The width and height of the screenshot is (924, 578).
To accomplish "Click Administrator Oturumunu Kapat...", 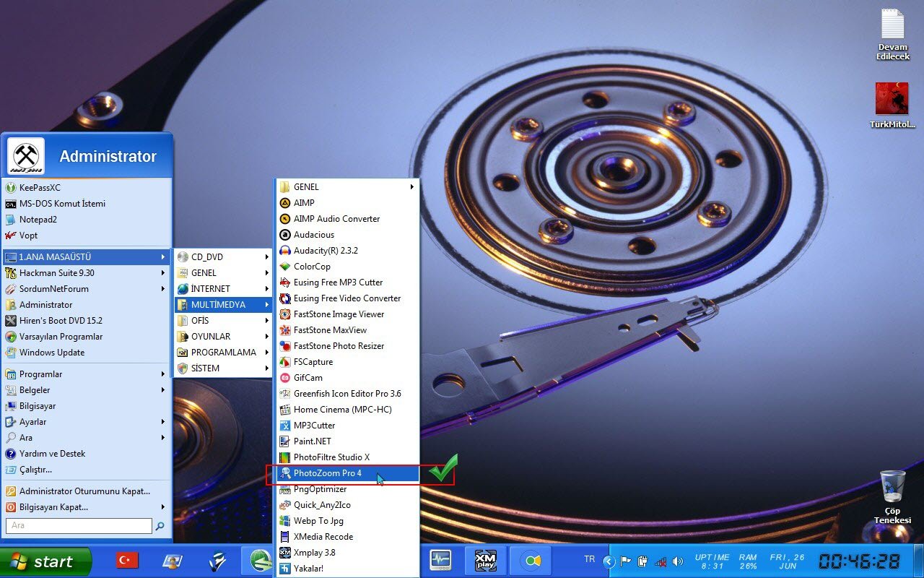I will 87,491.
